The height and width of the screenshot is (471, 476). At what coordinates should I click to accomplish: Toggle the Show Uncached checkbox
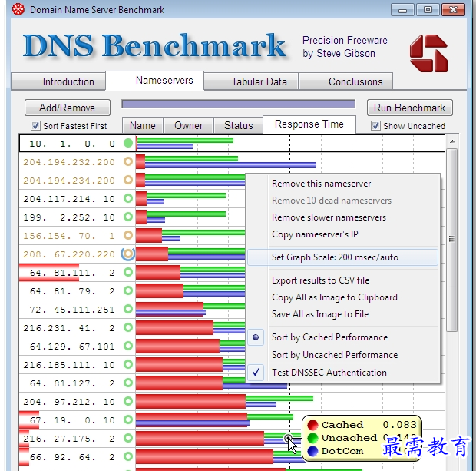tap(375, 126)
